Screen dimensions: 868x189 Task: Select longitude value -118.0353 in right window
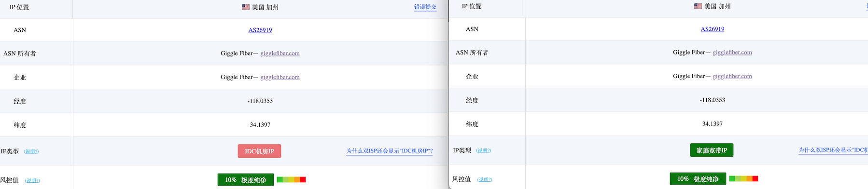[713, 100]
